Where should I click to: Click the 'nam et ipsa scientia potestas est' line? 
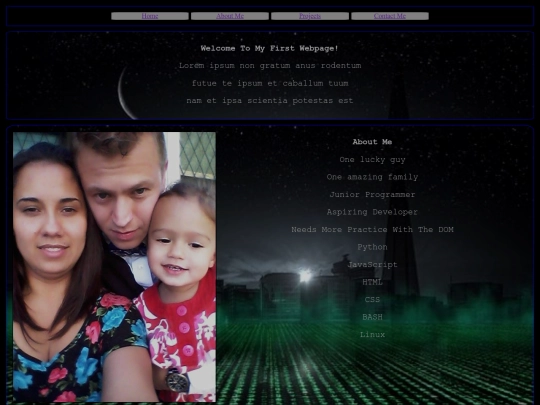click(270, 101)
